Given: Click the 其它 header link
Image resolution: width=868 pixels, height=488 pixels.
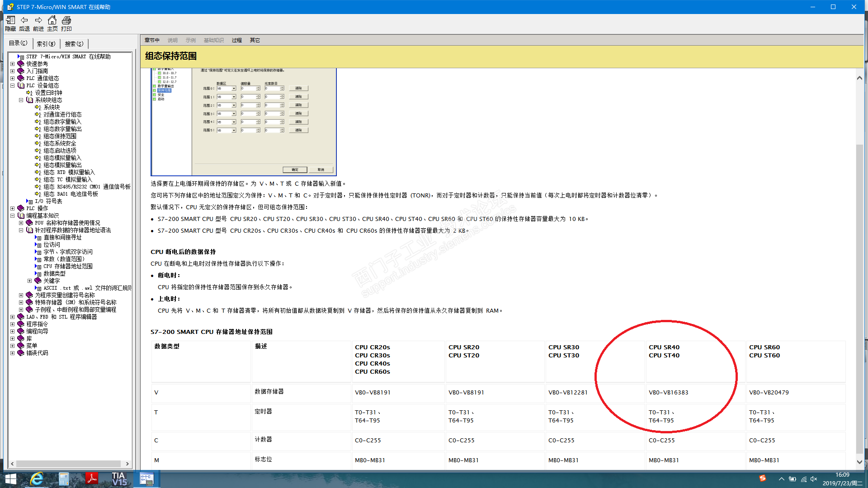Looking at the screenshot, I should (255, 40).
